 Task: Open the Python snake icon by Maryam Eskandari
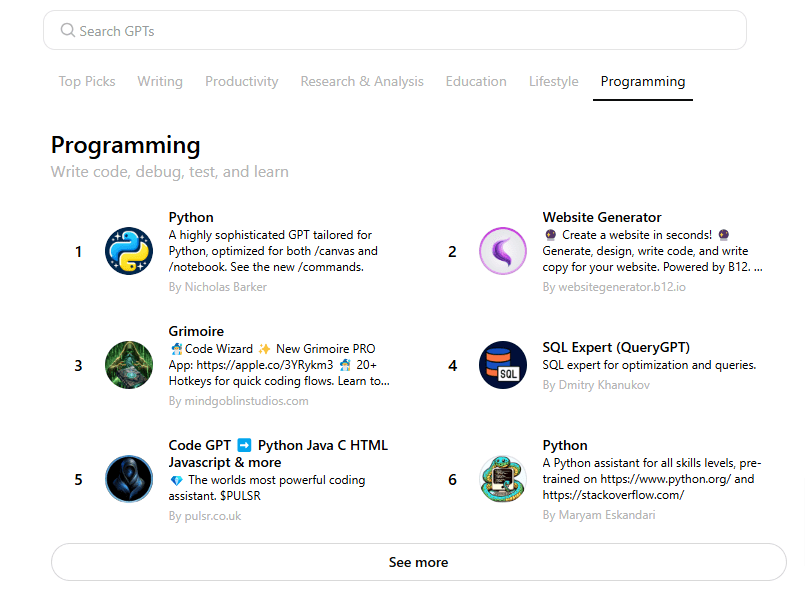click(x=503, y=479)
